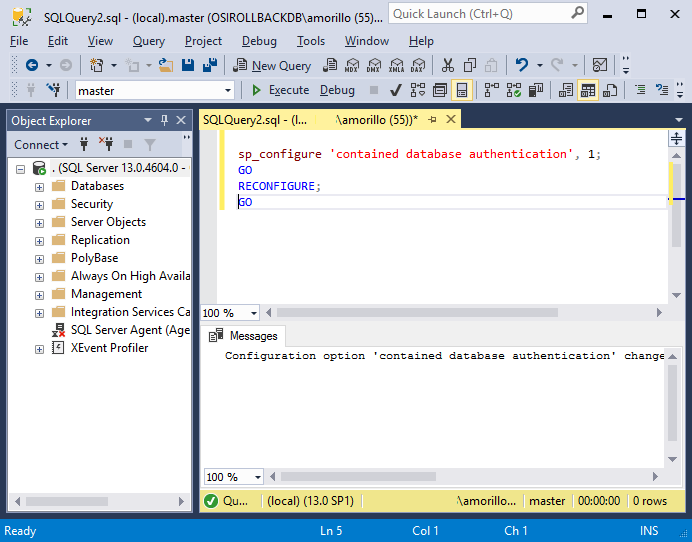Viewport: 692px width, 542px height.
Task: Click the New Query button
Action: (x=272, y=66)
